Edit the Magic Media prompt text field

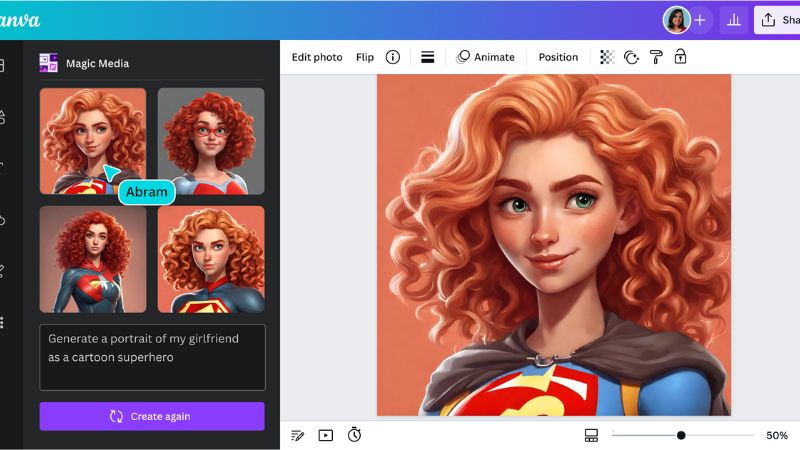(x=153, y=357)
